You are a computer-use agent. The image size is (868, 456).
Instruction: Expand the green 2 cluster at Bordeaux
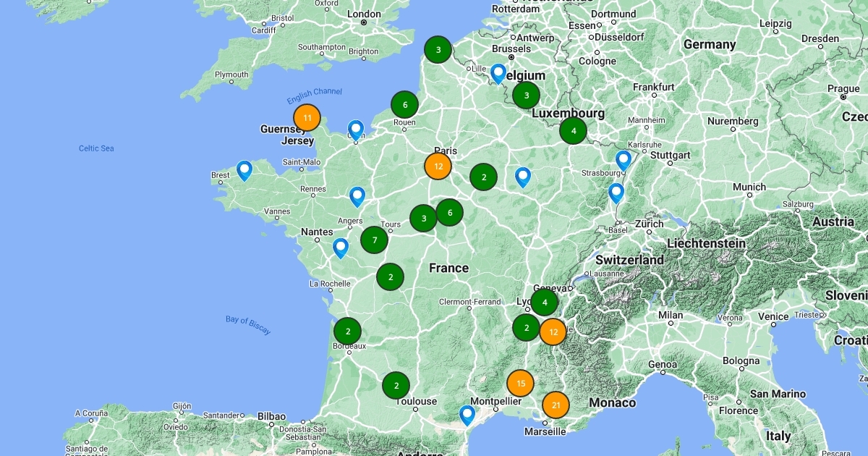coord(348,332)
